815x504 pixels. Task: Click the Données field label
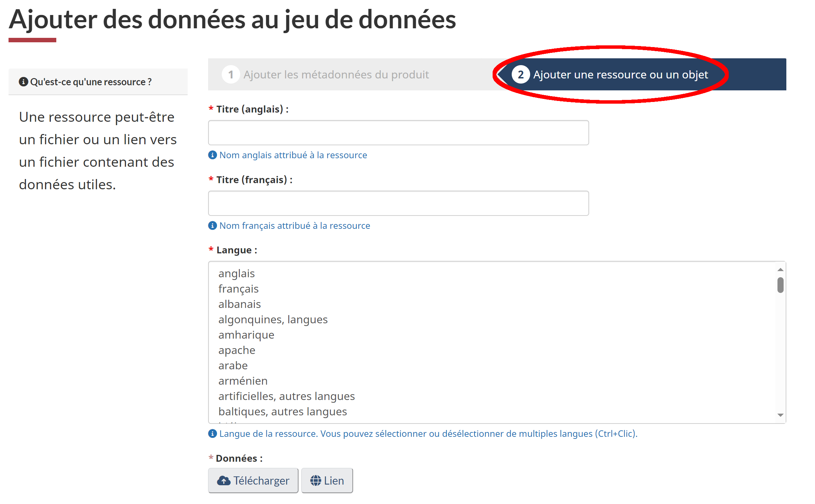[x=239, y=458]
